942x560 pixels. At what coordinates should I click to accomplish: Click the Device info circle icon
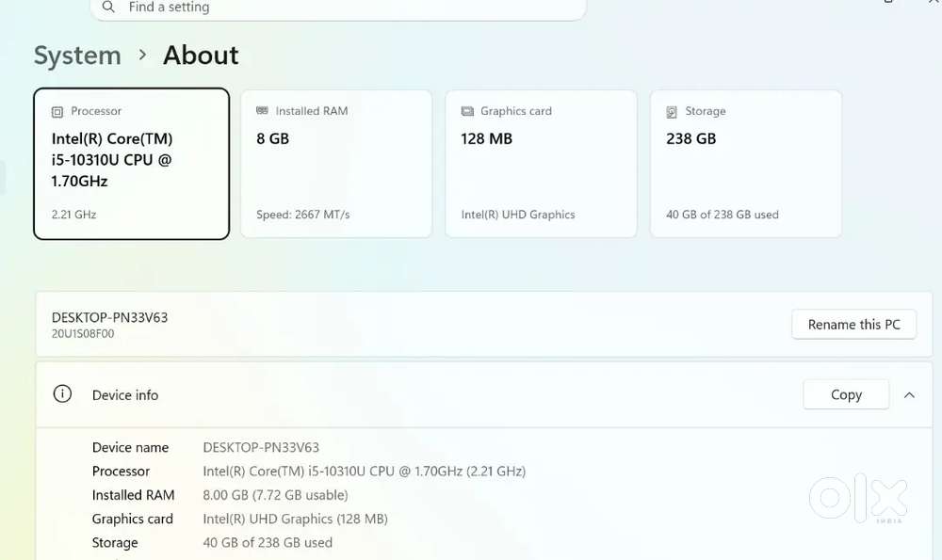62,393
